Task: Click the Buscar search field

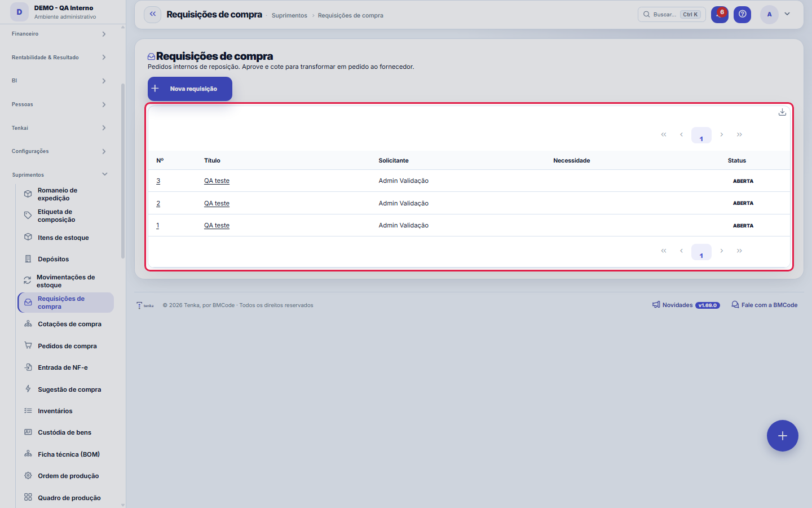Action: tap(672, 15)
